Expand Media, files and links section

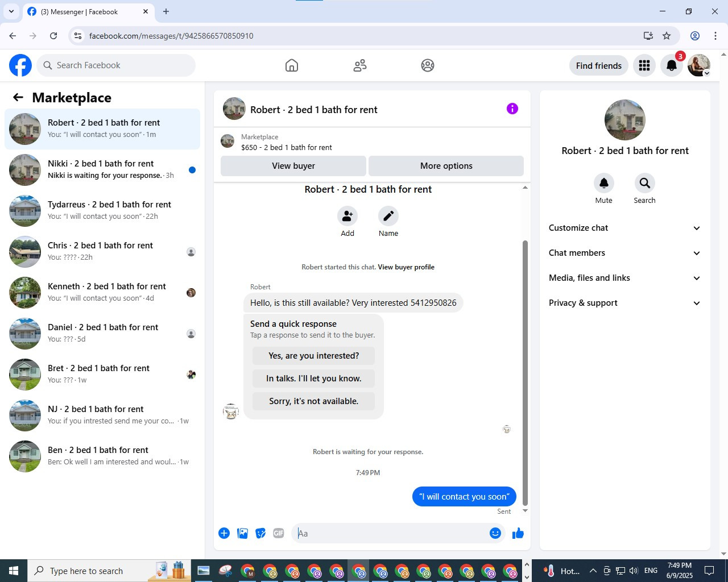click(625, 278)
